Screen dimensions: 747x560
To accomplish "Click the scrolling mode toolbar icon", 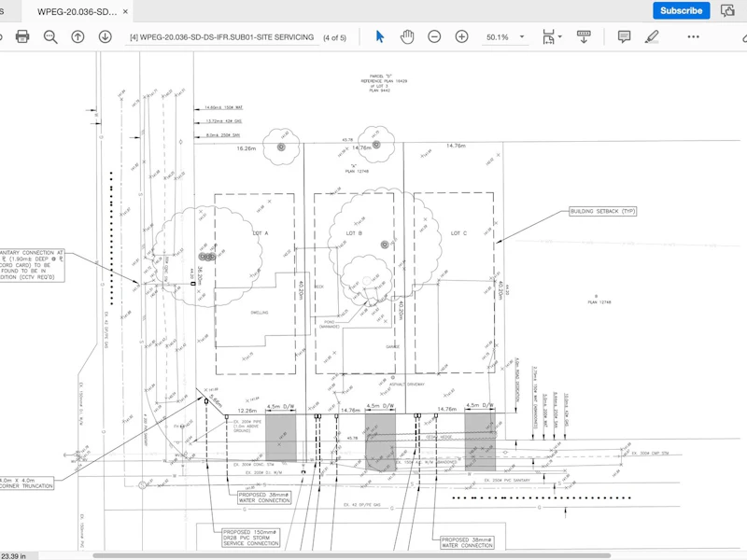I will click(x=584, y=36).
